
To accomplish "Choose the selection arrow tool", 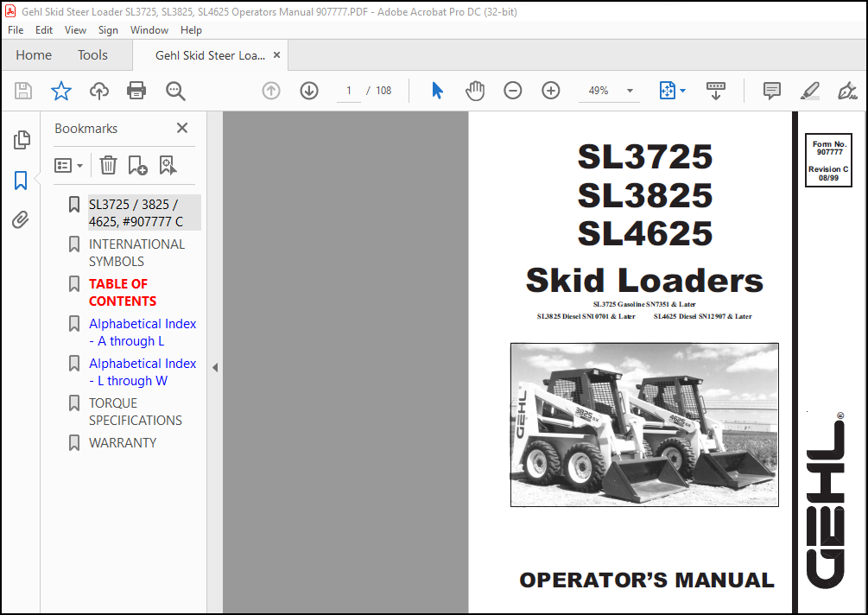I will tap(437, 90).
